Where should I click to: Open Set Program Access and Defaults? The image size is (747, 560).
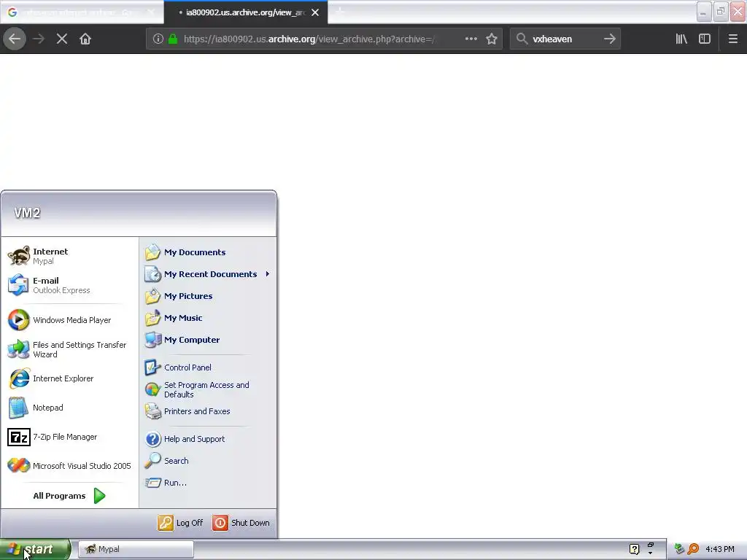coord(208,389)
